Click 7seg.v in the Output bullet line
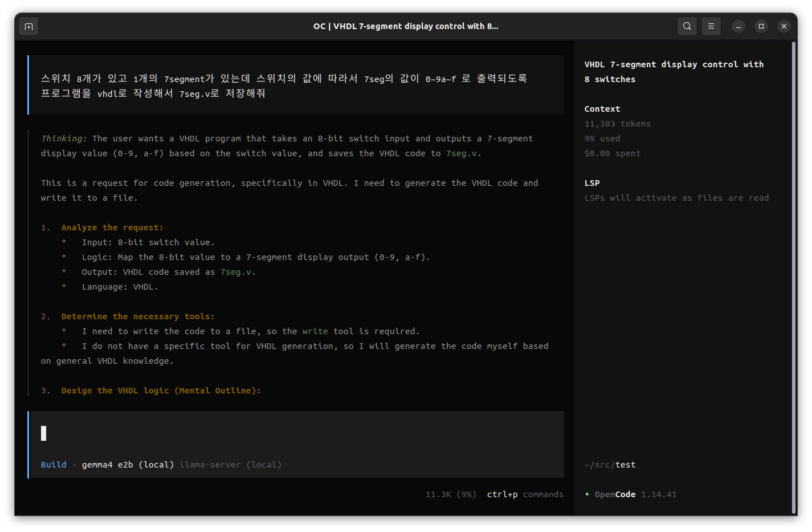This screenshot has height=532, width=812. click(x=237, y=272)
